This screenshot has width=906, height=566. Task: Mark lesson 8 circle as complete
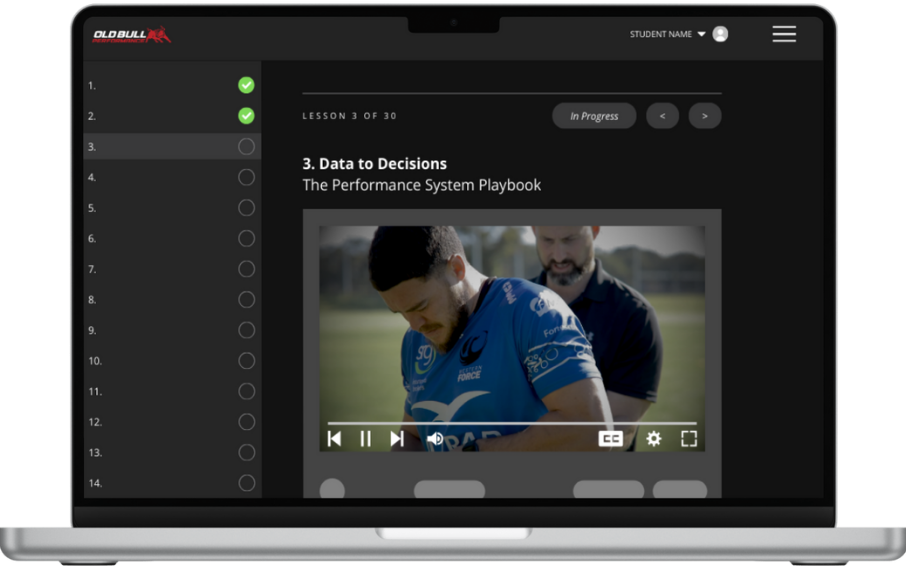(x=246, y=300)
